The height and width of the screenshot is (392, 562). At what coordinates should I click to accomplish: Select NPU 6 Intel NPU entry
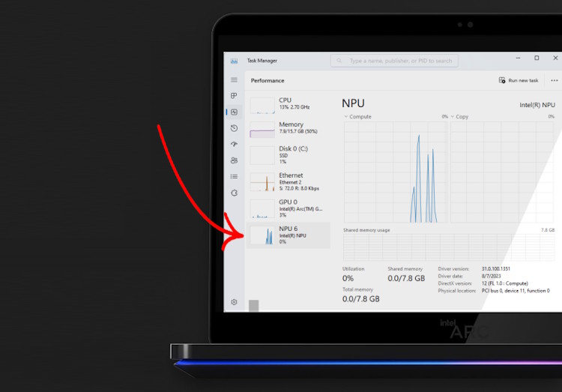(x=288, y=235)
